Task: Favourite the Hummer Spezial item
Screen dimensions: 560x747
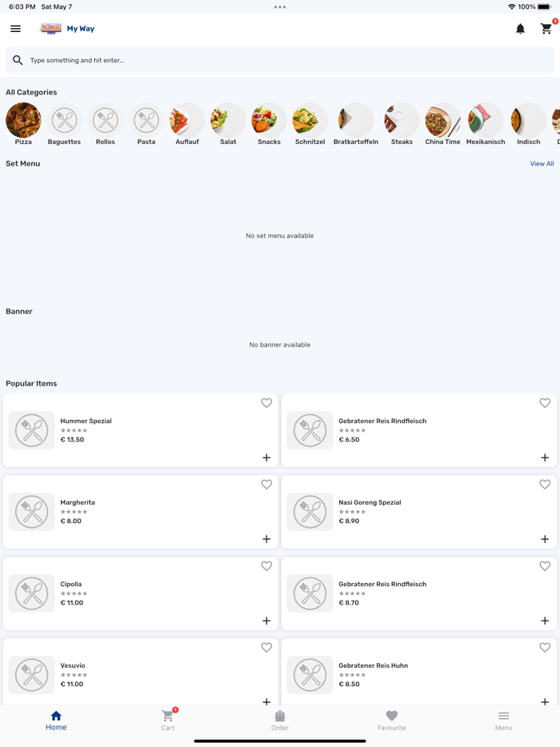Action: [x=266, y=403]
